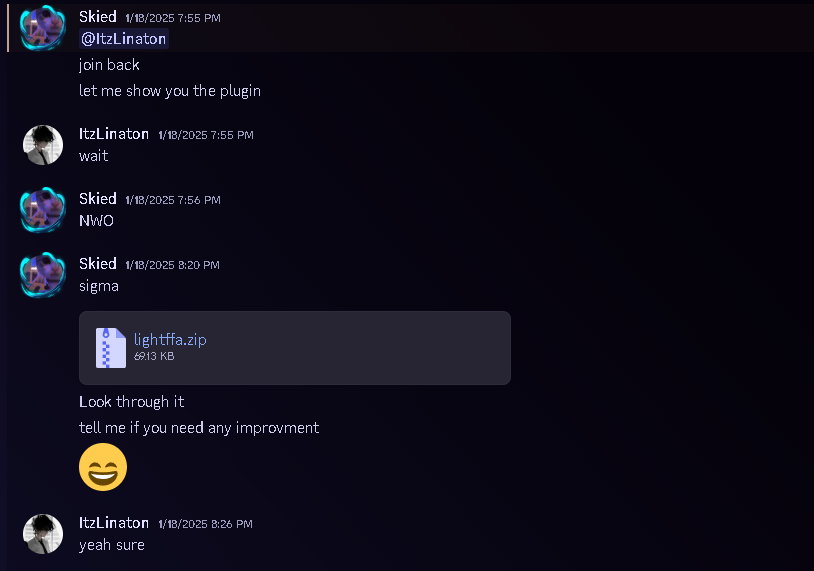Click the 69.13 KB file size text
Image resolution: width=814 pixels, height=571 pixels.
pos(154,356)
